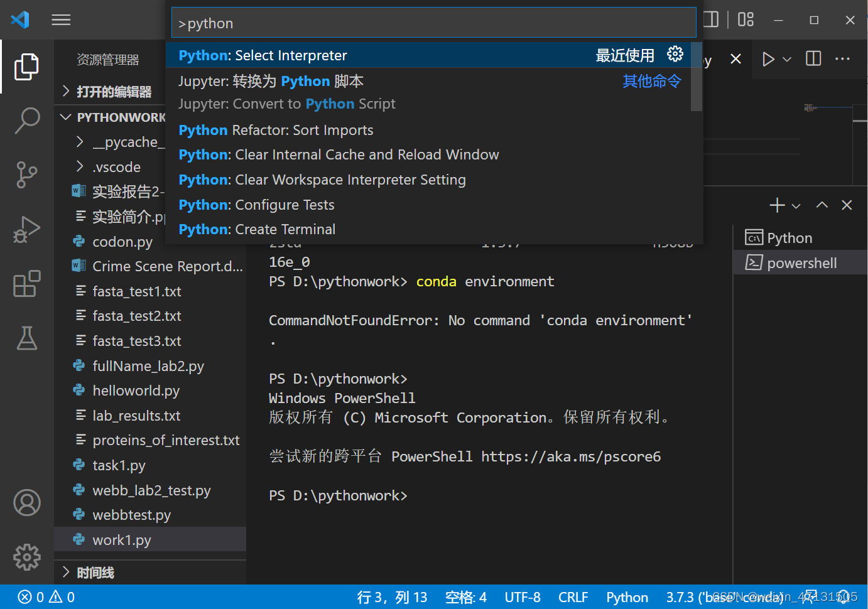Image resolution: width=868 pixels, height=609 pixels.
Task: Choose Python: Create Terminal from the palette
Action: click(257, 229)
